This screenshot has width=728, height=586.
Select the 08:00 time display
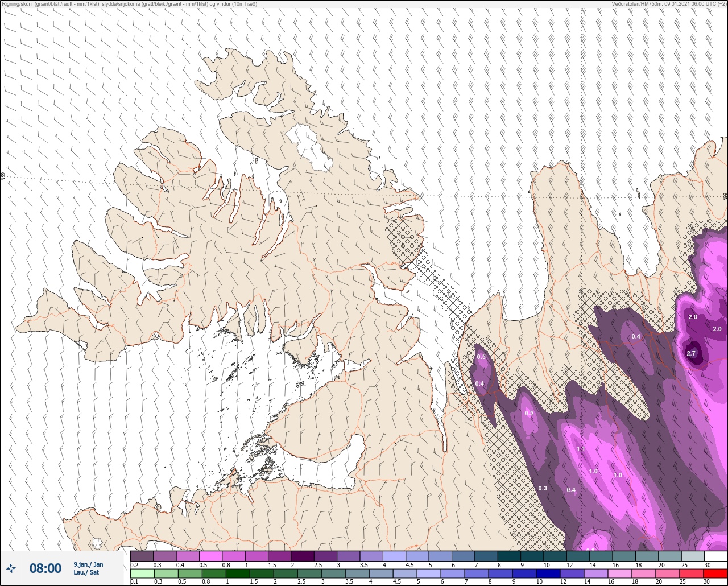(x=45, y=568)
